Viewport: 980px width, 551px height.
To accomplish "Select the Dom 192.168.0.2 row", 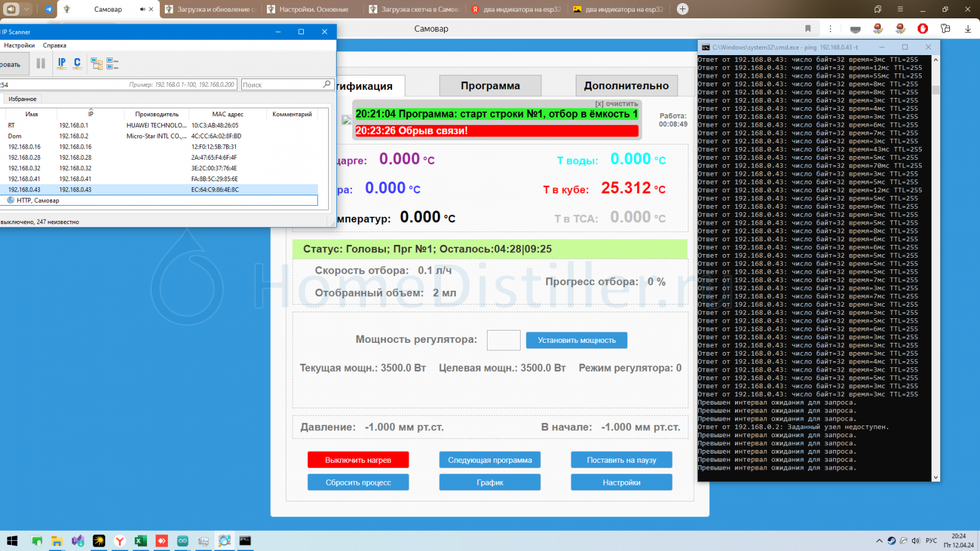I will (159, 136).
